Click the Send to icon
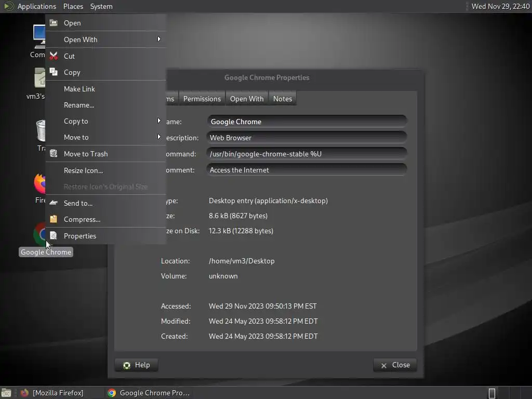The image size is (532, 399). click(54, 203)
